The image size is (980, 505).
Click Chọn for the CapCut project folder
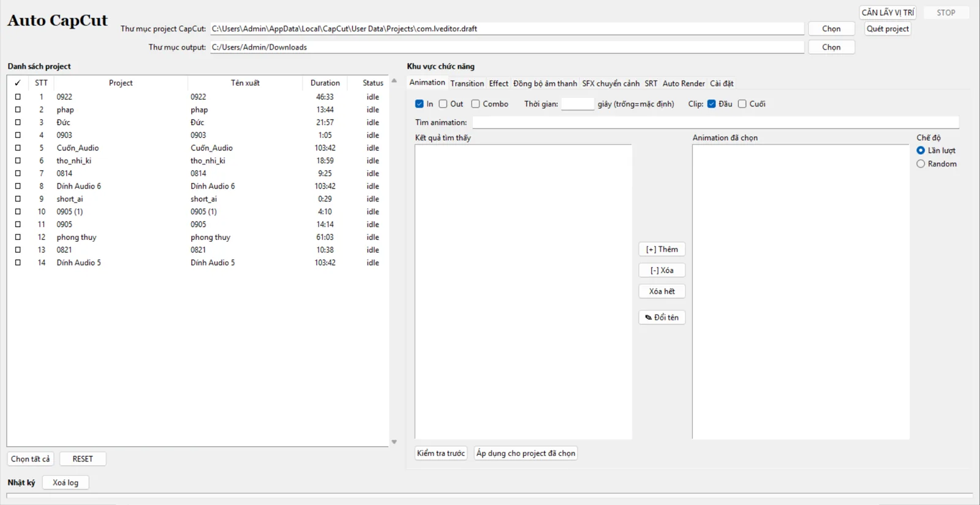click(831, 29)
